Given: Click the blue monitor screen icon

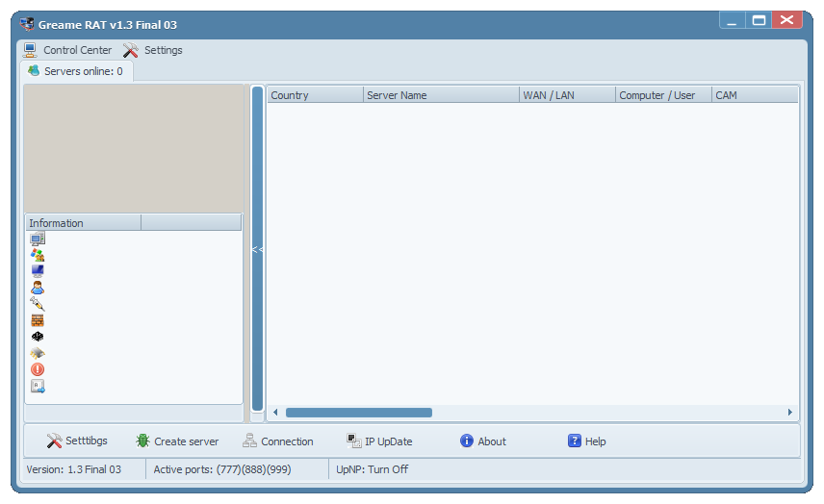Looking at the screenshot, I should [x=38, y=271].
